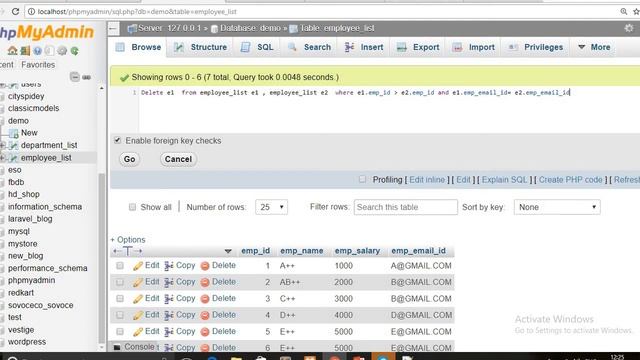This screenshot has width=640, height=360.
Task: Collapse all in navigation tree minus icon
Action: click(x=74, y=77)
